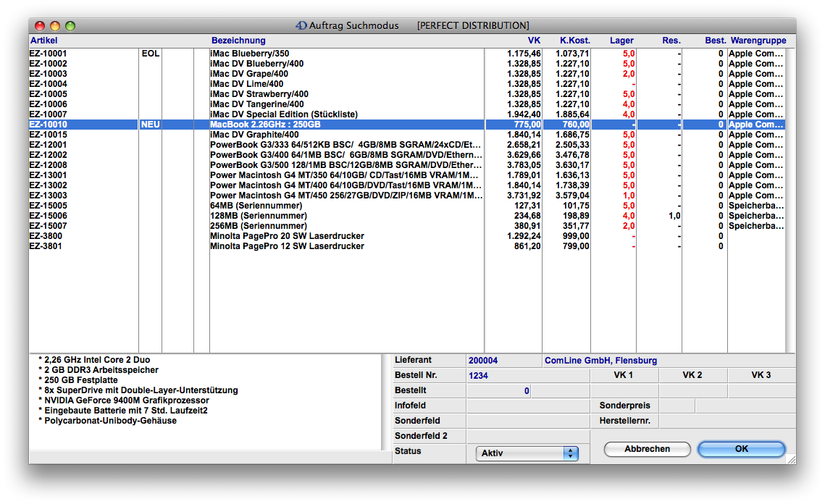Click the OK button

point(741,449)
